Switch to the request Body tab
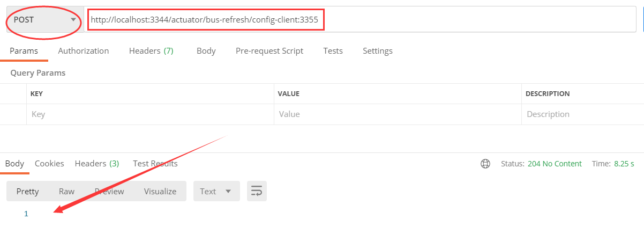This screenshot has height=234, width=644. click(x=206, y=51)
